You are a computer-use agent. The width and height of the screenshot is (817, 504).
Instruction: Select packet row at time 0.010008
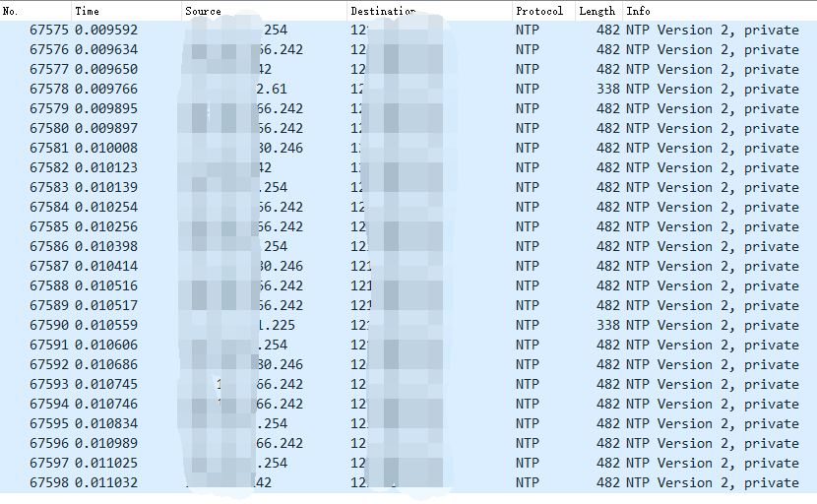point(106,149)
